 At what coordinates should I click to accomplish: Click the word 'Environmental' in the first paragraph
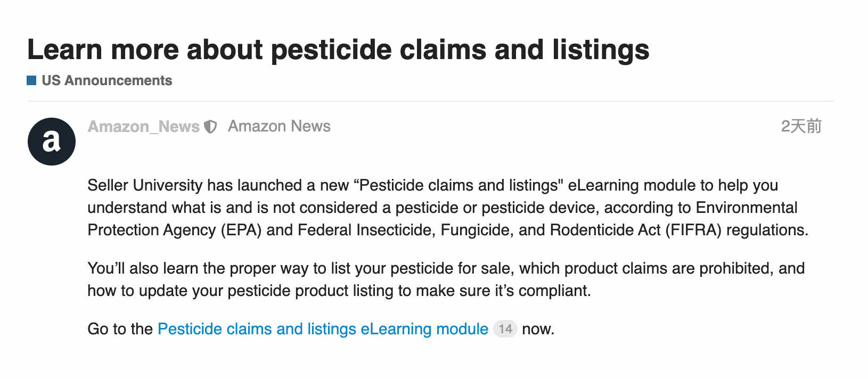(747, 208)
